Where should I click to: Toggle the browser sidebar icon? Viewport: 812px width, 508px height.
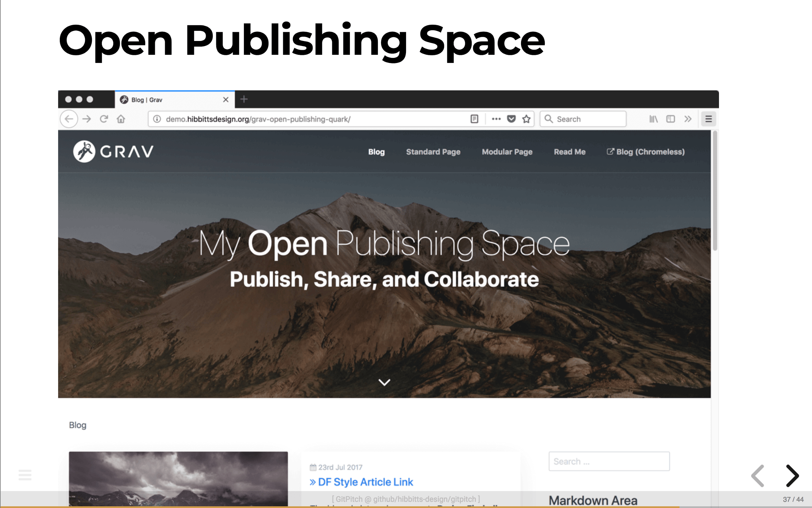pos(670,119)
